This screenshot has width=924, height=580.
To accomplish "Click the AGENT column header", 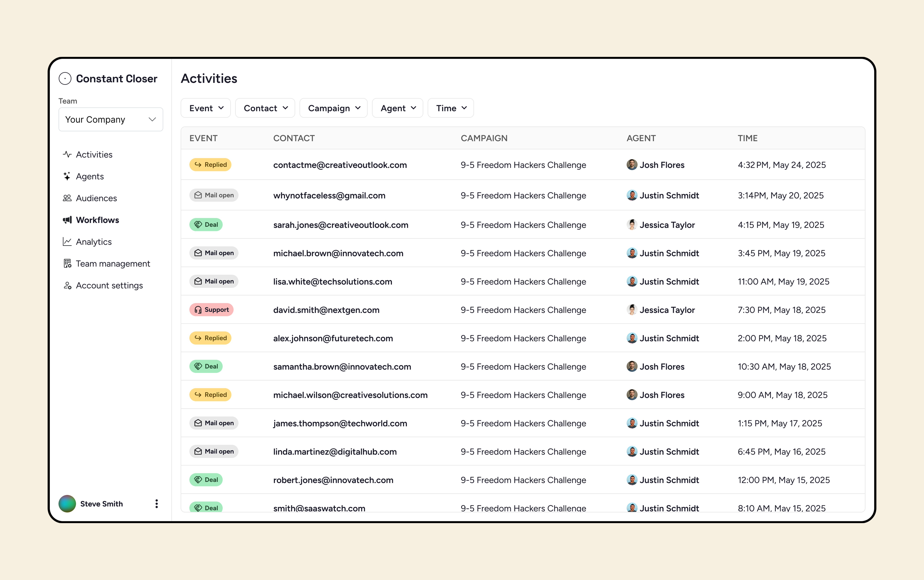I will pos(641,139).
